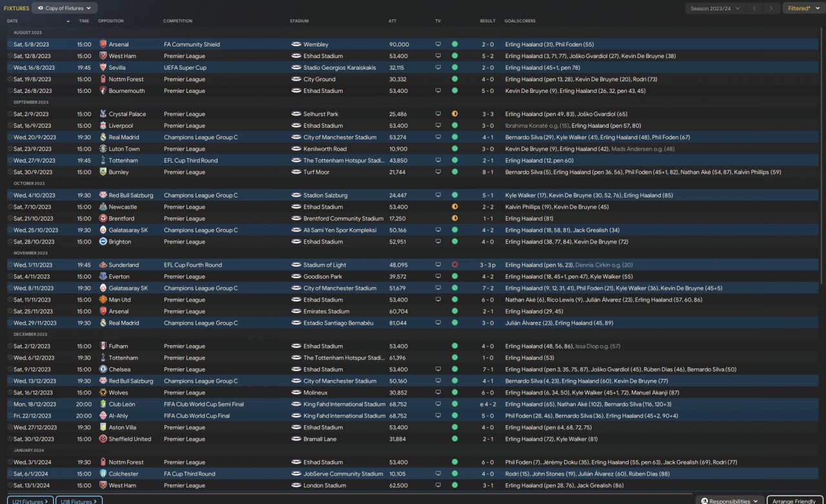This screenshot has width=826, height=504.
Task: Click UEFA Super Cup competition link
Action: (185, 68)
